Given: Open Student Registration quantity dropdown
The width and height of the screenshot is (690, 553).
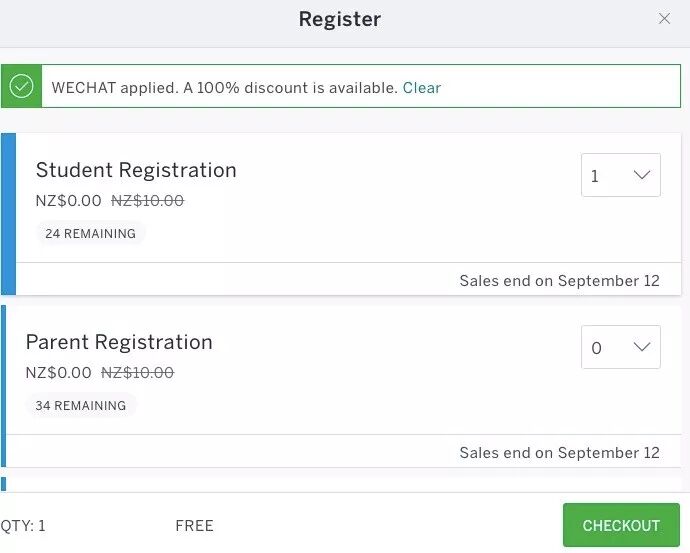Looking at the screenshot, I should pos(620,175).
